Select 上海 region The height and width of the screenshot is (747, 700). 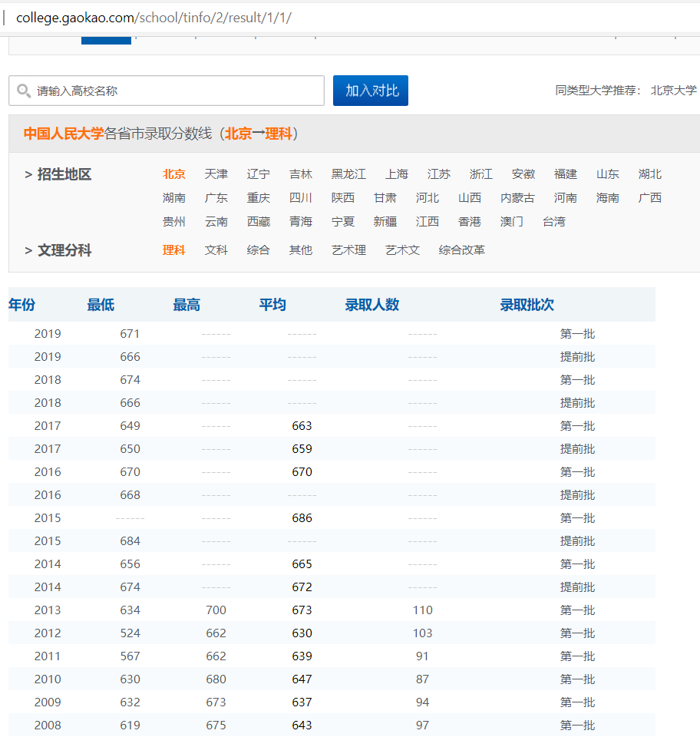(397, 174)
